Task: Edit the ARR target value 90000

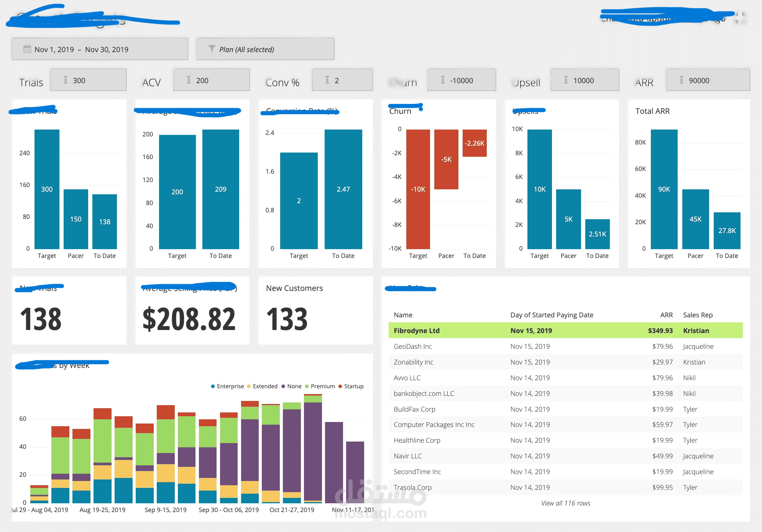Action: click(x=708, y=80)
